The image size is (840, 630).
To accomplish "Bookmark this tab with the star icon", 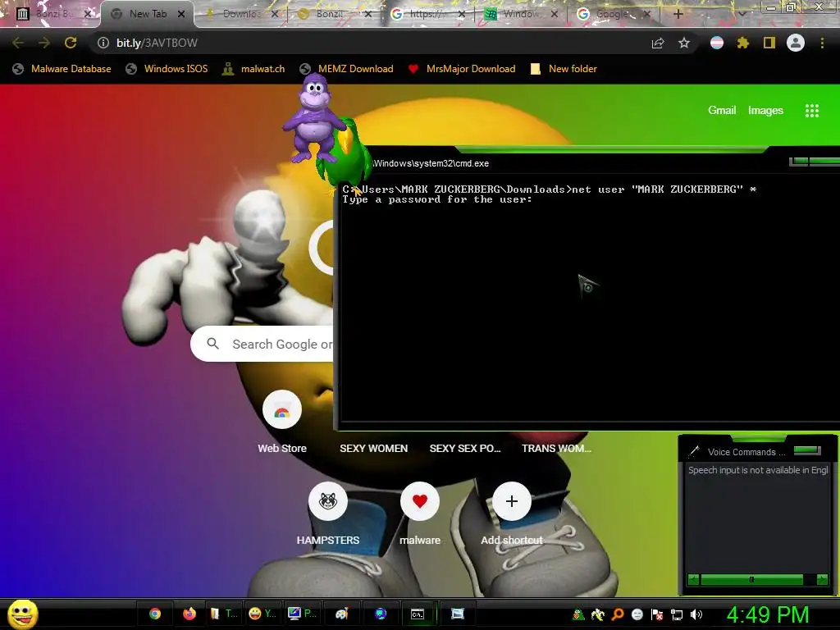I will point(684,43).
